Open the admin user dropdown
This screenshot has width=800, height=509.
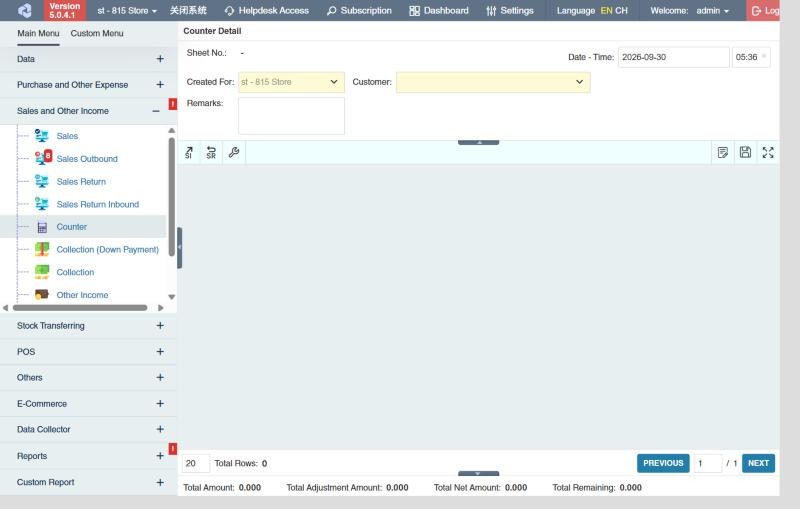pyautogui.click(x=713, y=10)
